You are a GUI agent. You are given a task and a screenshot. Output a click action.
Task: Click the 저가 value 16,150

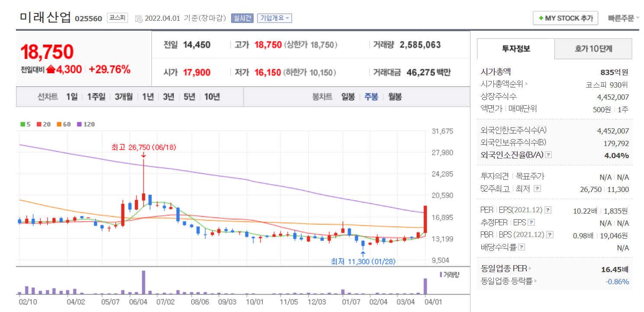click(x=267, y=72)
